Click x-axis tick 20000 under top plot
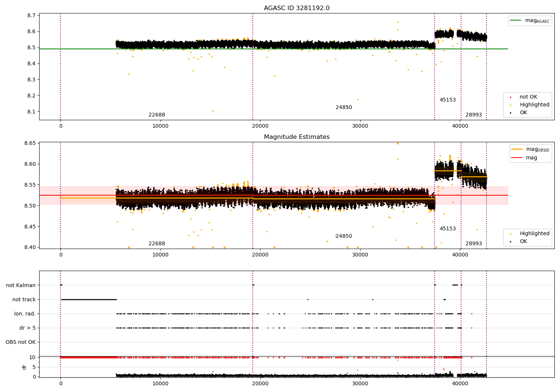The height and width of the screenshot is (392, 560). 260,126
